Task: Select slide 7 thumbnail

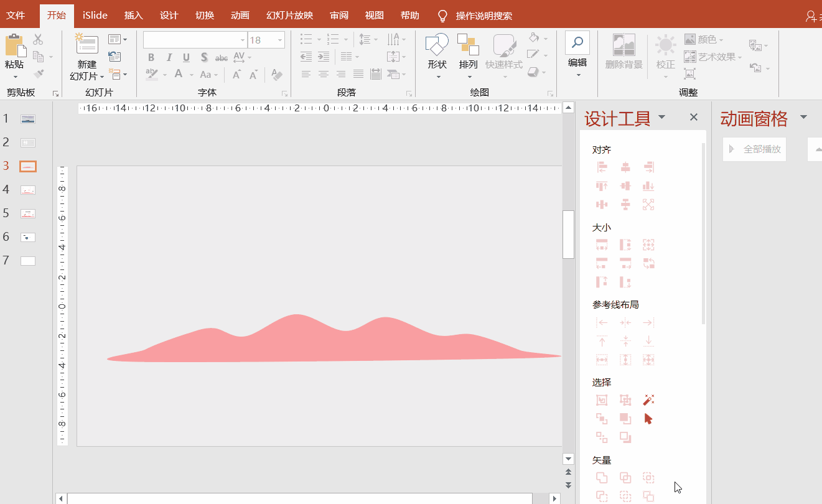Action: click(28, 261)
